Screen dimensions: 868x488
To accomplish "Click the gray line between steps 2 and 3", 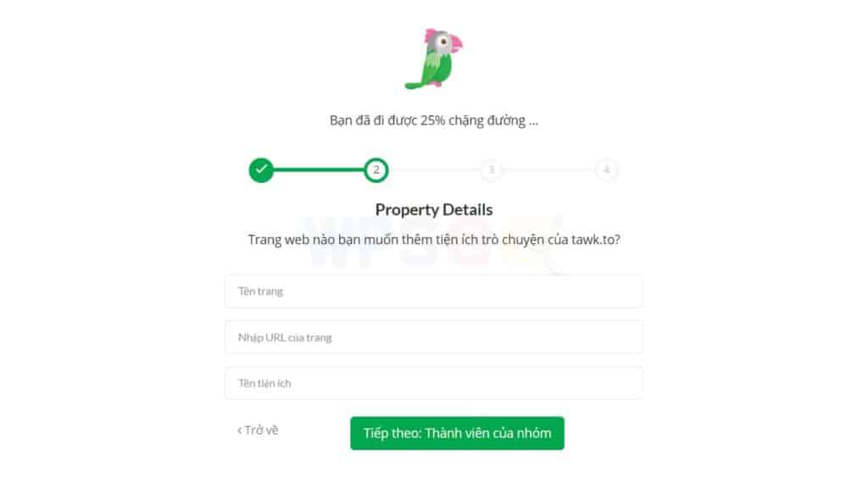I will pos(435,169).
